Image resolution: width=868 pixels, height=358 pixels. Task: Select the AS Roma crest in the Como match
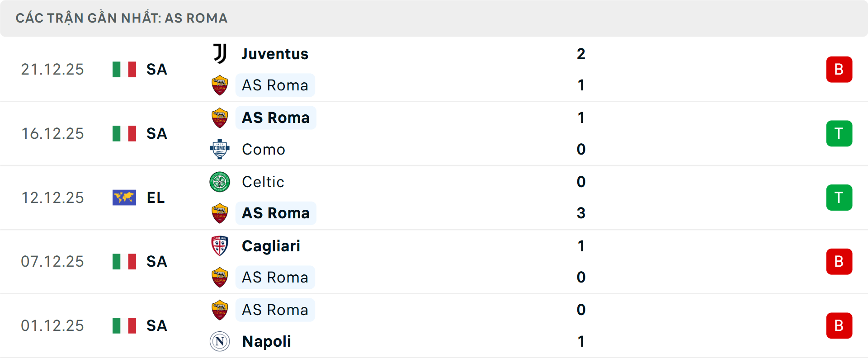220,118
